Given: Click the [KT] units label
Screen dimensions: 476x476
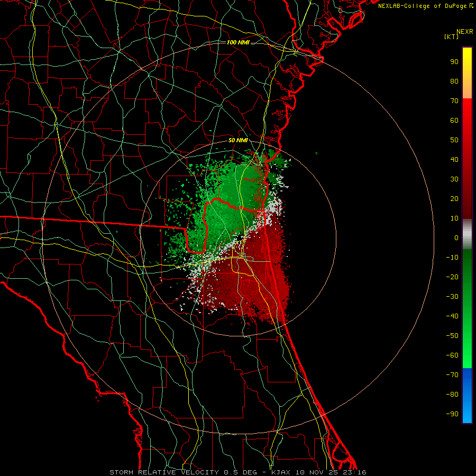Looking at the screenshot, I should pos(452,37).
